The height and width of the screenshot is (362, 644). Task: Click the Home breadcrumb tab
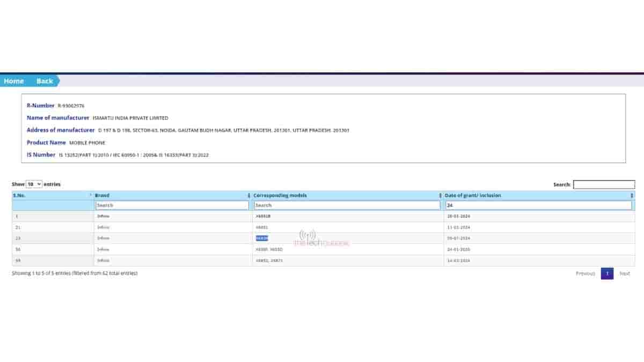[x=14, y=81]
